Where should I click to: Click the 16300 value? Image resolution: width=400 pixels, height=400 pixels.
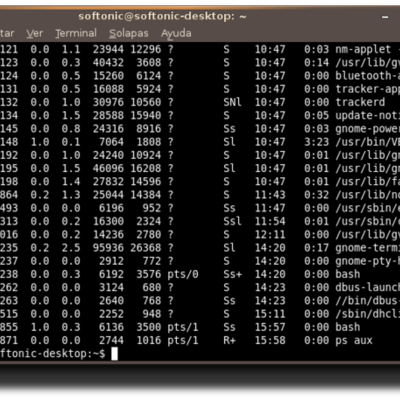(x=108, y=221)
